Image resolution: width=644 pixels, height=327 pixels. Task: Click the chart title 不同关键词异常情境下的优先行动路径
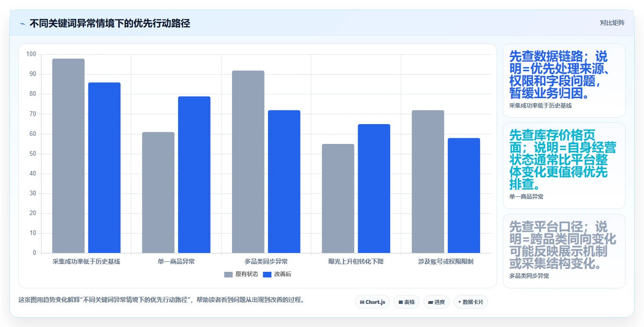(110, 23)
